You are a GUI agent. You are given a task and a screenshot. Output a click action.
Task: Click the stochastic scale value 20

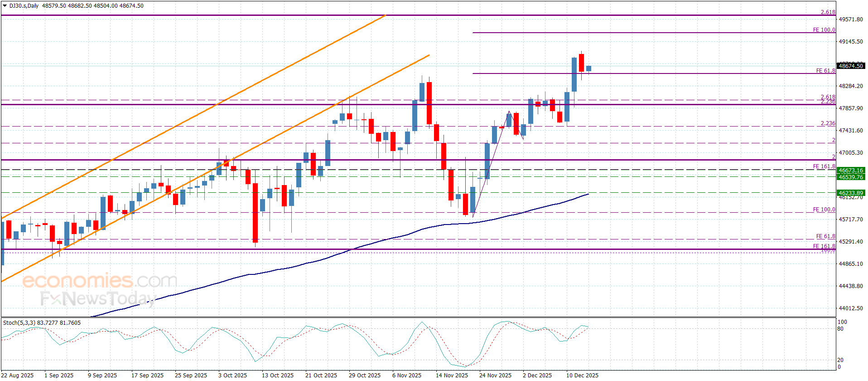click(840, 360)
